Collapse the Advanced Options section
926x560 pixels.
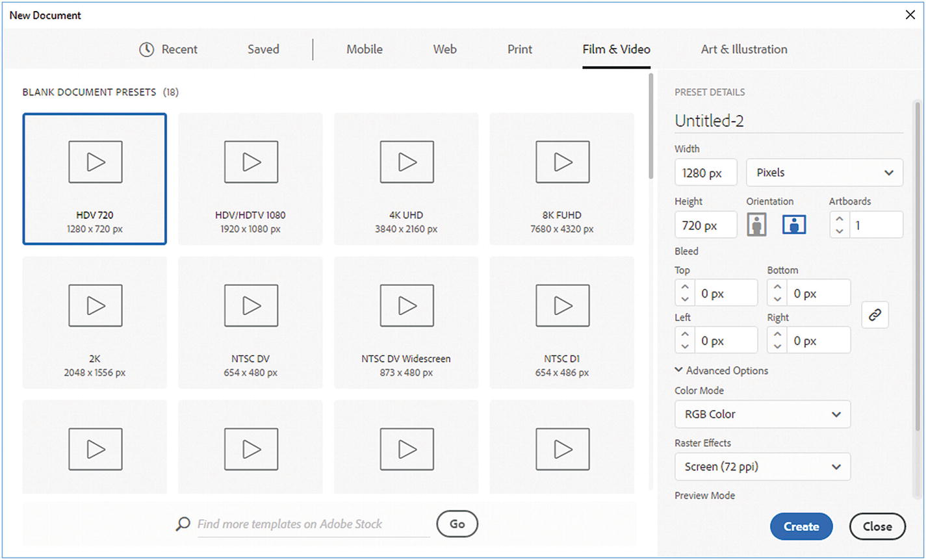679,370
